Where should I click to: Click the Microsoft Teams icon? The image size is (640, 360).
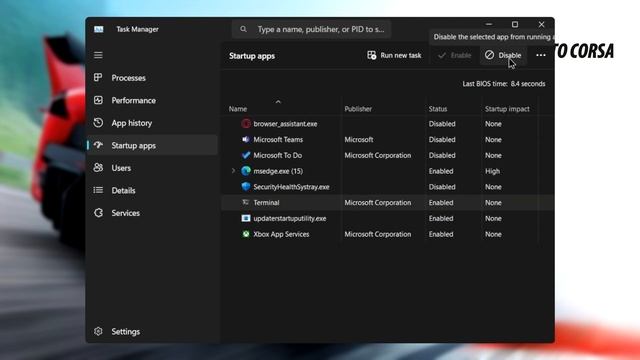(246, 139)
